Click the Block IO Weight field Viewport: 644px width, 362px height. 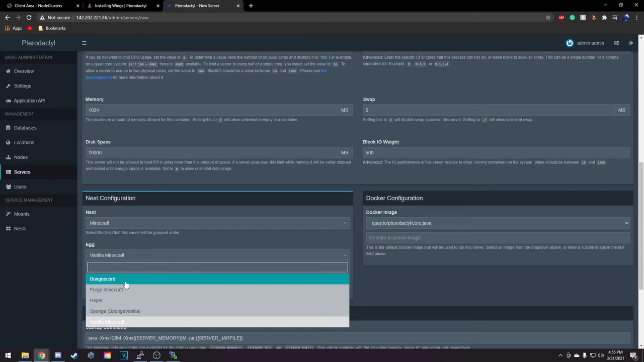[x=496, y=152]
